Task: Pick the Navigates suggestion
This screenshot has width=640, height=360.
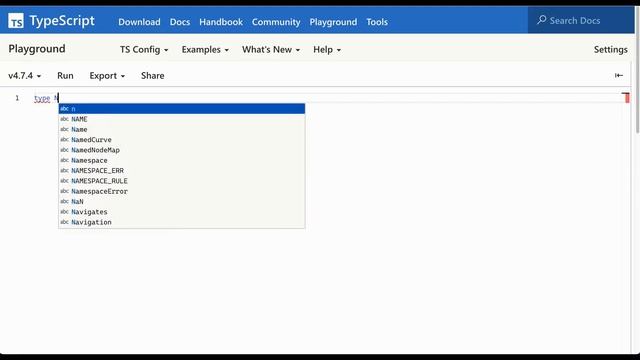Action: (182, 212)
